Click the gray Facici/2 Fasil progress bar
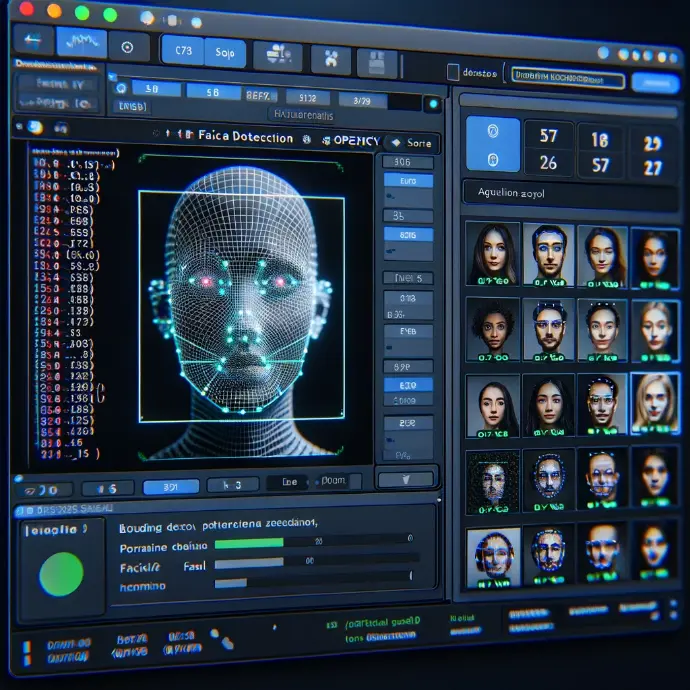The height and width of the screenshot is (690, 690). click(249, 563)
